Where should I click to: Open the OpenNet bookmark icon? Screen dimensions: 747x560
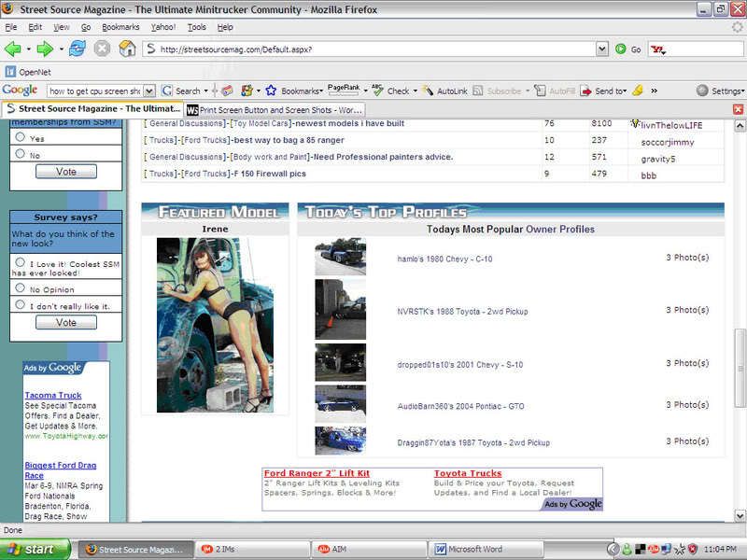10,72
